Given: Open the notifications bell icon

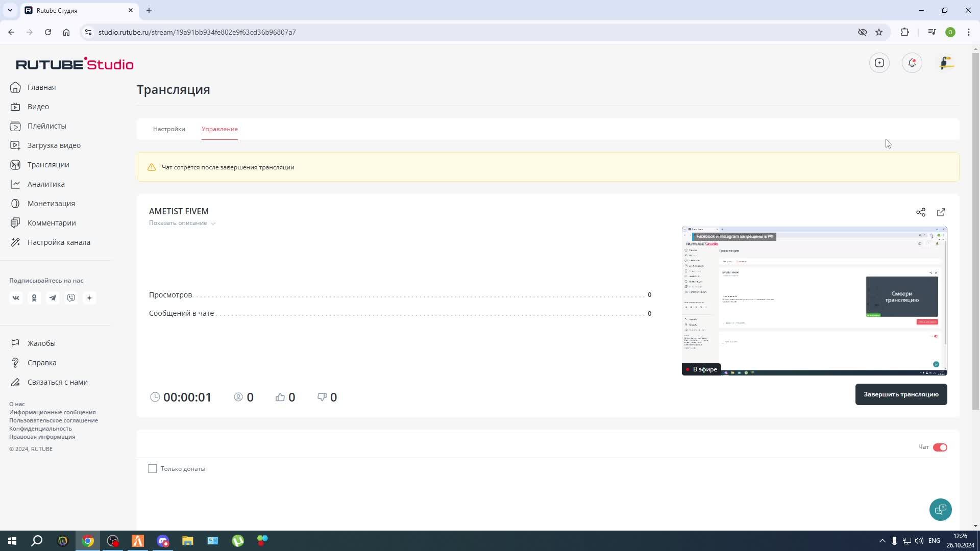Looking at the screenshot, I should 912,63.
